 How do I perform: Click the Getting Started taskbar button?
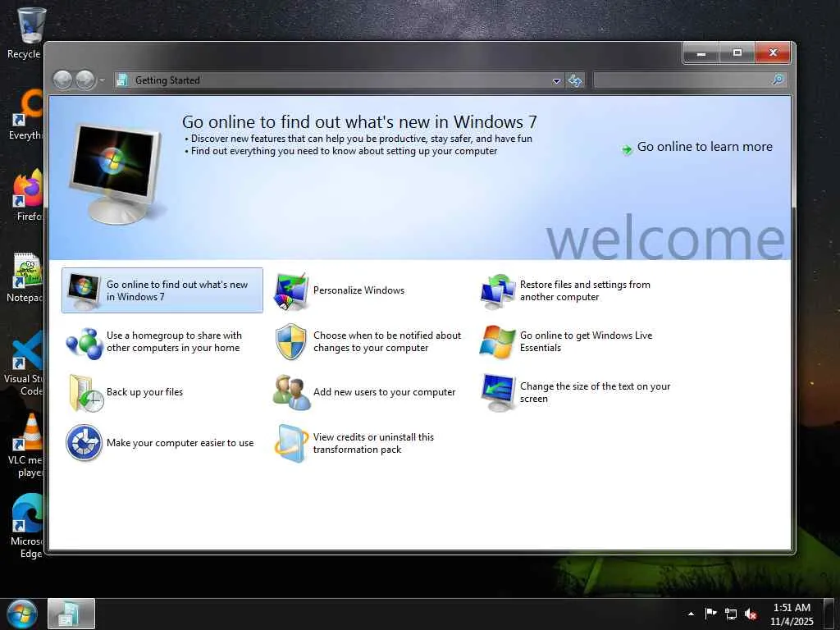coord(71,614)
